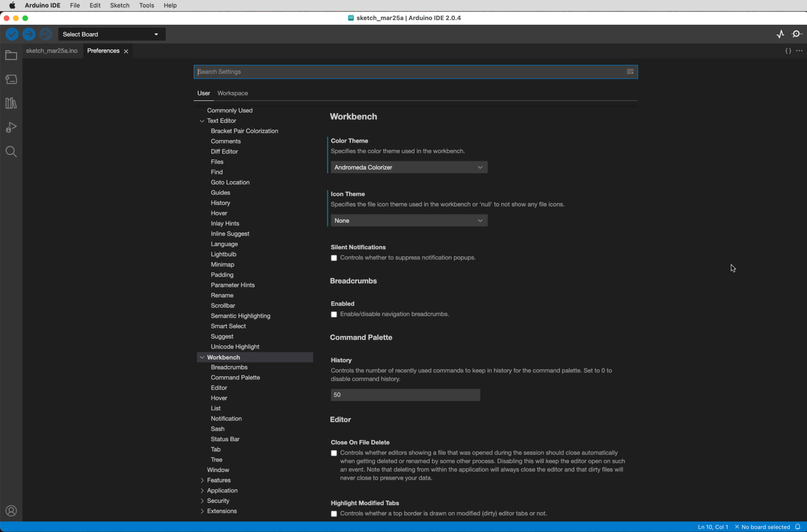Verify the sketch using the checkmark toolbar icon
This screenshot has height=532, width=807.
tap(11, 34)
